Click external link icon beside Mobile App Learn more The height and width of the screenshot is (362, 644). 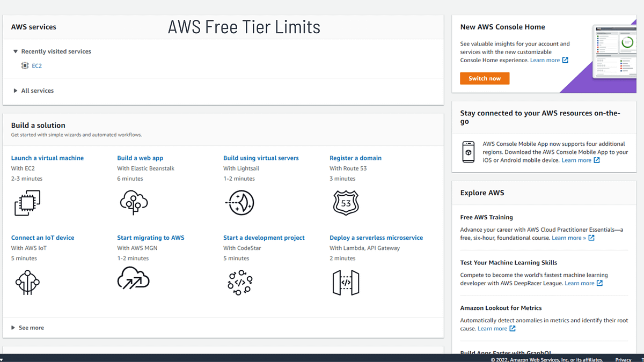[x=597, y=160]
